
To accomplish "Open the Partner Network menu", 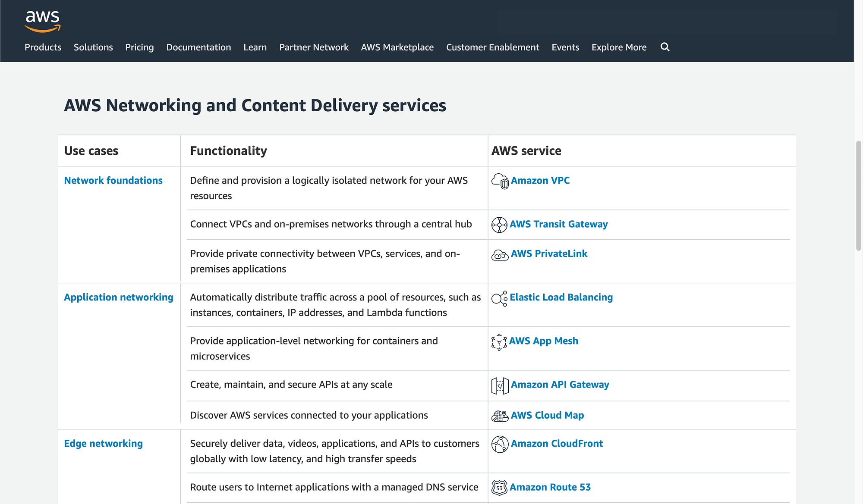I will [314, 47].
